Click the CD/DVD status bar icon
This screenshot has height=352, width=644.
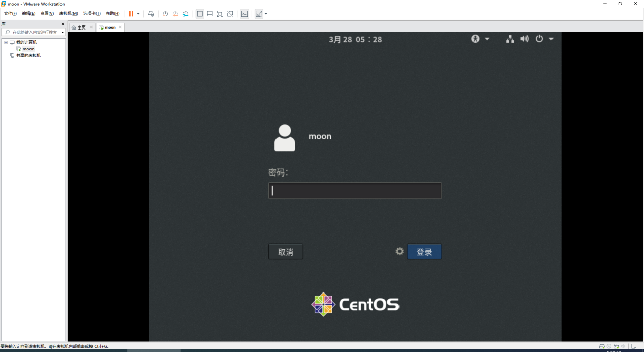609,346
